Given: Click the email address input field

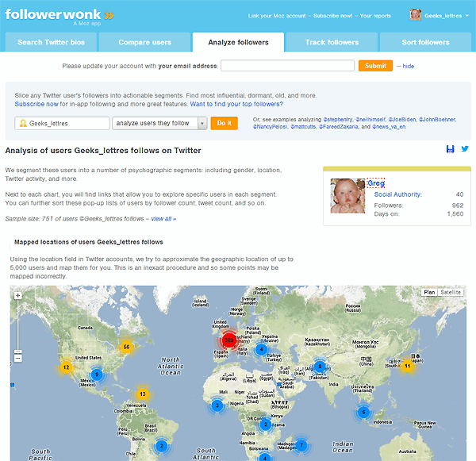Looking at the screenshot, I should click(x=287, y=66).
